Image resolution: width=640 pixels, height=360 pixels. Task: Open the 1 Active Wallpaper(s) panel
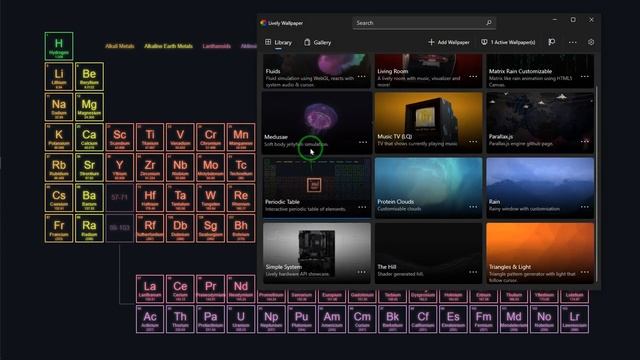(508, 42)
